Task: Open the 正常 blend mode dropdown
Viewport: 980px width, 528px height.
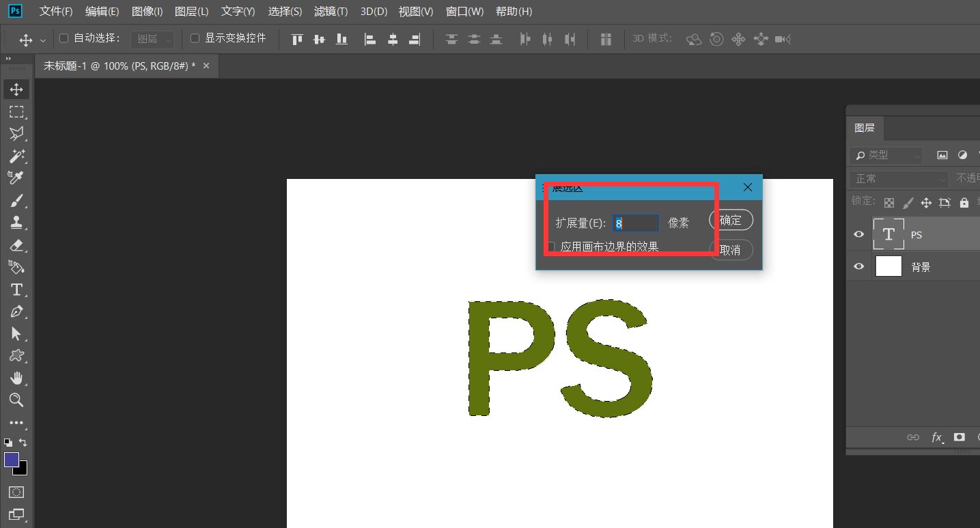Action: (x=899, y=178)
